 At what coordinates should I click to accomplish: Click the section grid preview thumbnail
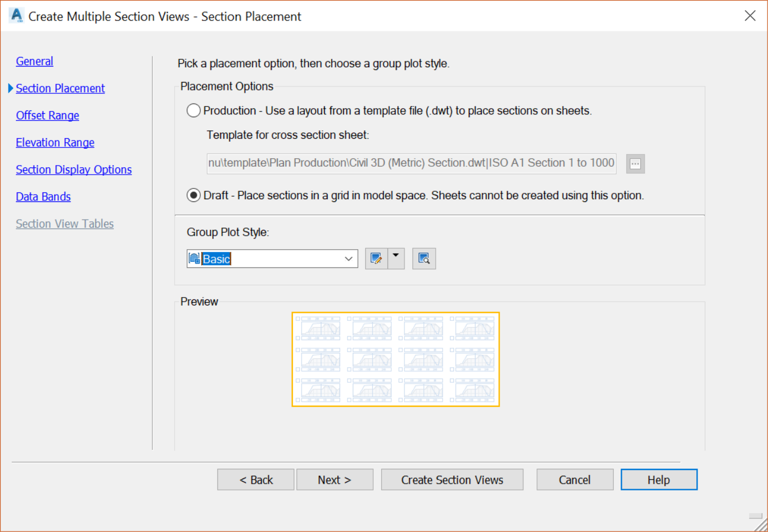coord(395,359)
